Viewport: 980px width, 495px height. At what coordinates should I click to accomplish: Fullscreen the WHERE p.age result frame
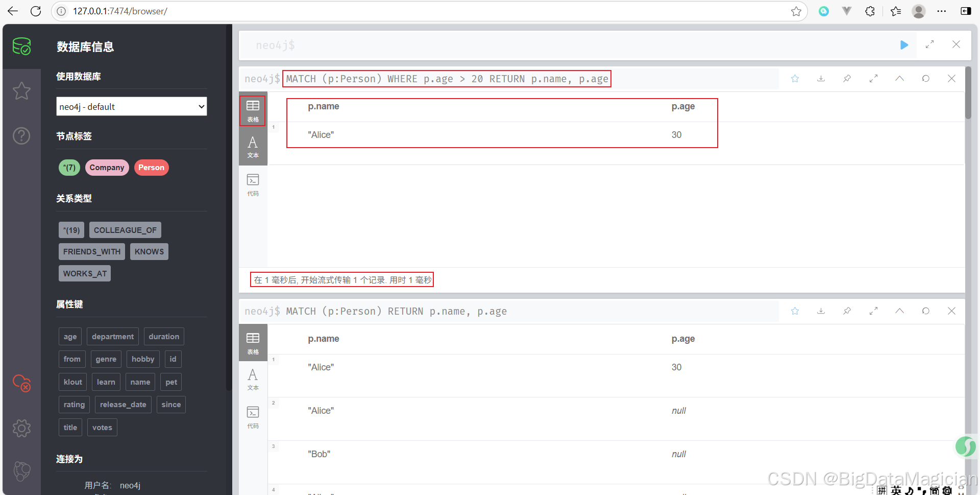pyautogui.click(x=873, y=79)
